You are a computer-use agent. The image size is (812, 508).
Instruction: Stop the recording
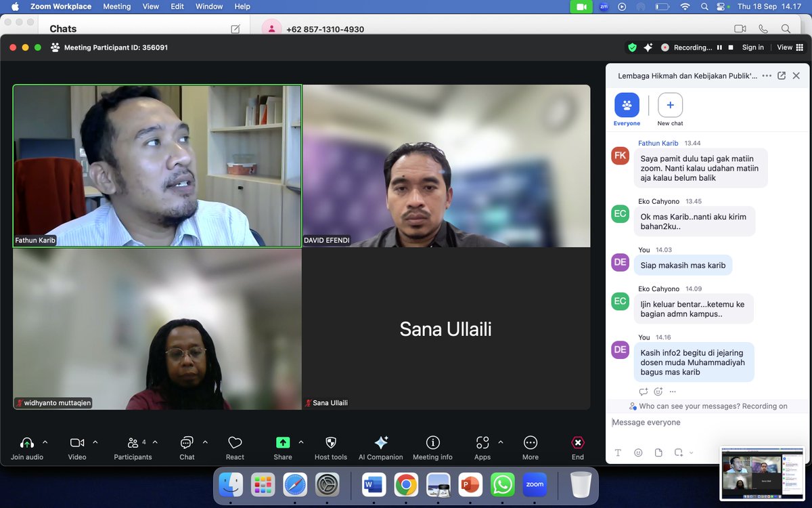[x=730, y=47]
